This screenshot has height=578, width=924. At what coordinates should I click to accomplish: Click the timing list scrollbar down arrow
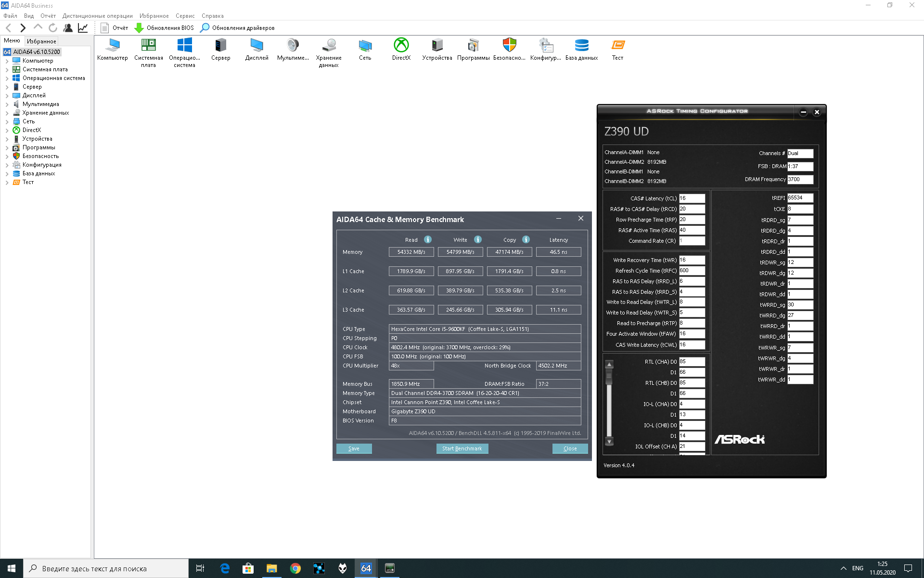point(609,441)
